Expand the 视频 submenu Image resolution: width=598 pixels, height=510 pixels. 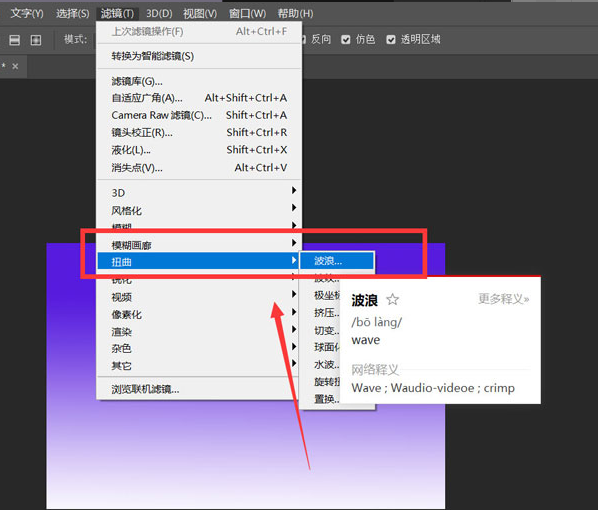(x=199, y=297)
